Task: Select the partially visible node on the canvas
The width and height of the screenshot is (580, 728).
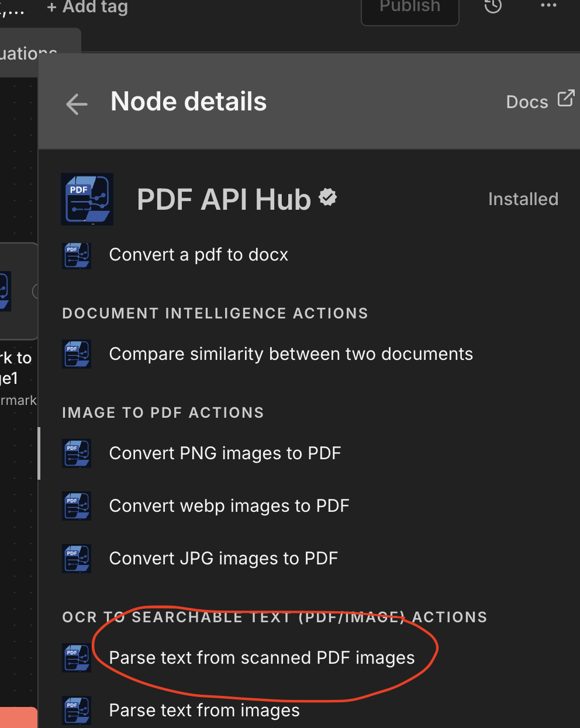Action: pos(18,290)
